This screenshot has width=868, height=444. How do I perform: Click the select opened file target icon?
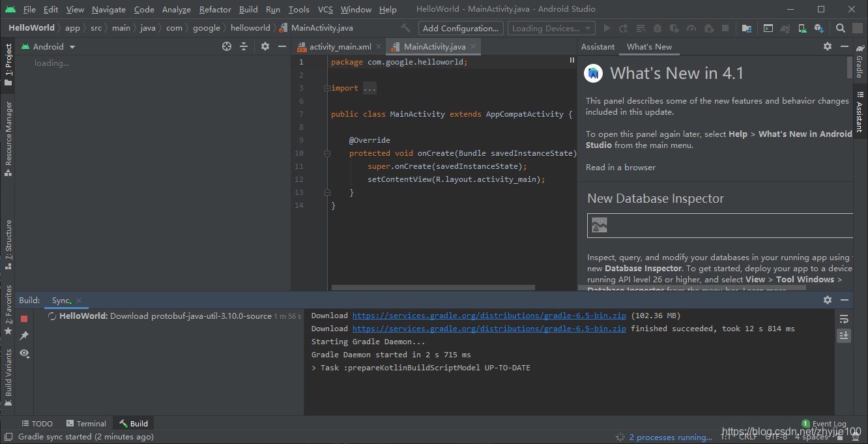(x=227, y=46)
